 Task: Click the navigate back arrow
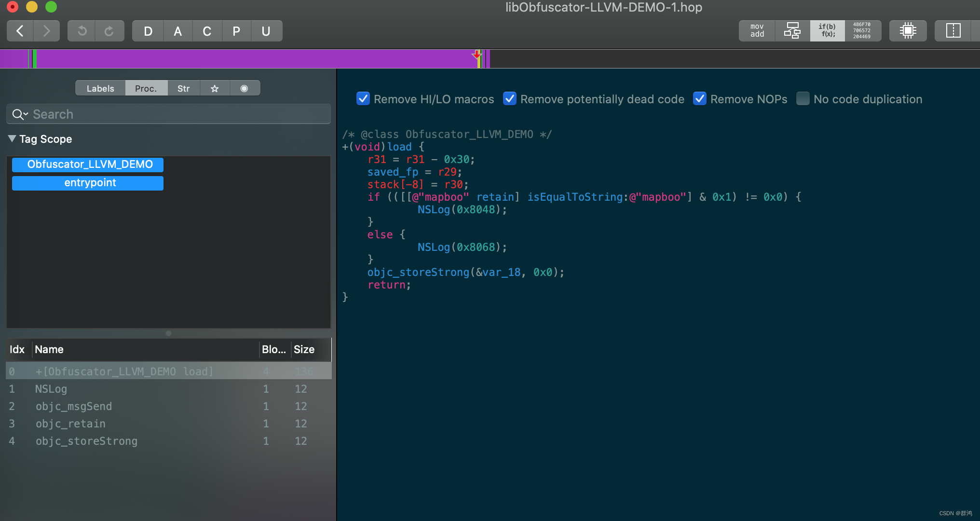click(20, 31)
